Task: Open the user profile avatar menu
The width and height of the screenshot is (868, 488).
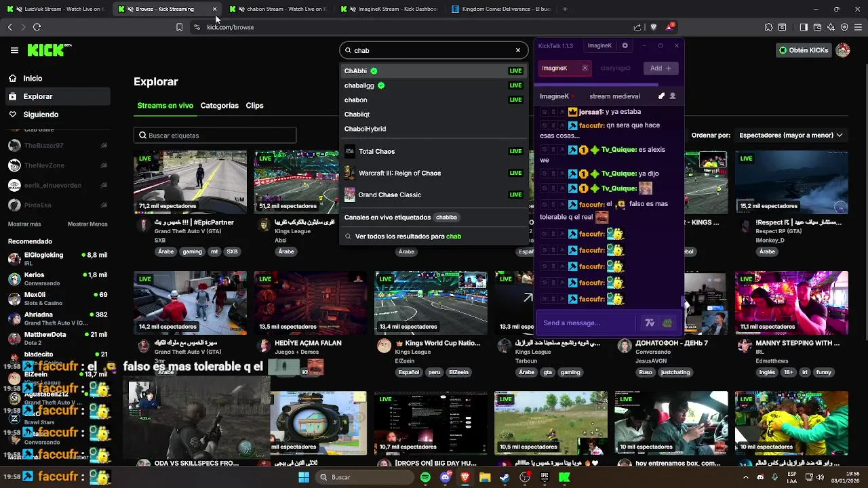Action: [x=843, y=50]
